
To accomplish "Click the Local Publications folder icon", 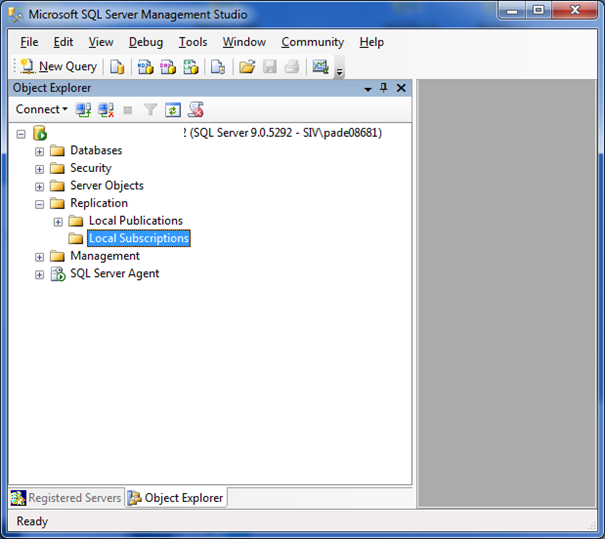I will (76, 221).
